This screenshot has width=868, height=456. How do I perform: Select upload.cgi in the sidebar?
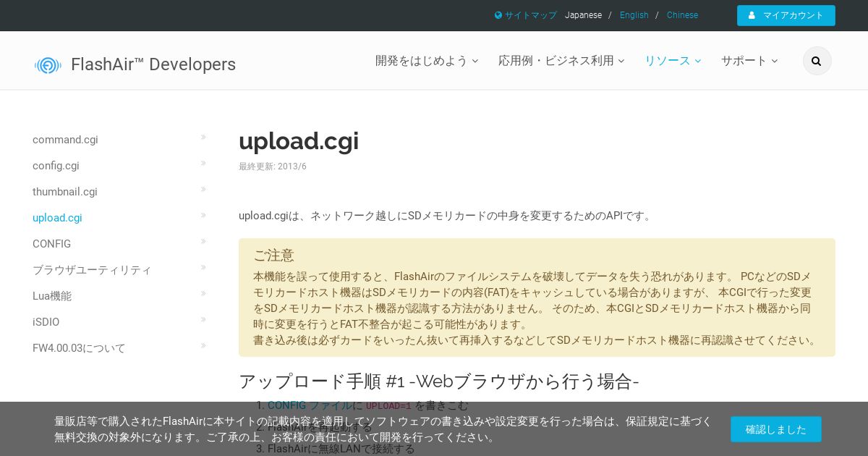(57, 218)
